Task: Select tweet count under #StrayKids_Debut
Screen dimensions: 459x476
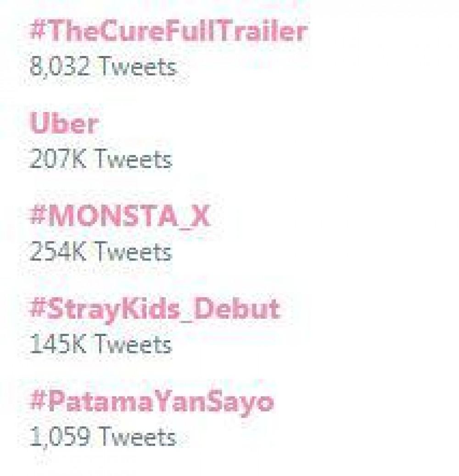Action: point(101,344)
